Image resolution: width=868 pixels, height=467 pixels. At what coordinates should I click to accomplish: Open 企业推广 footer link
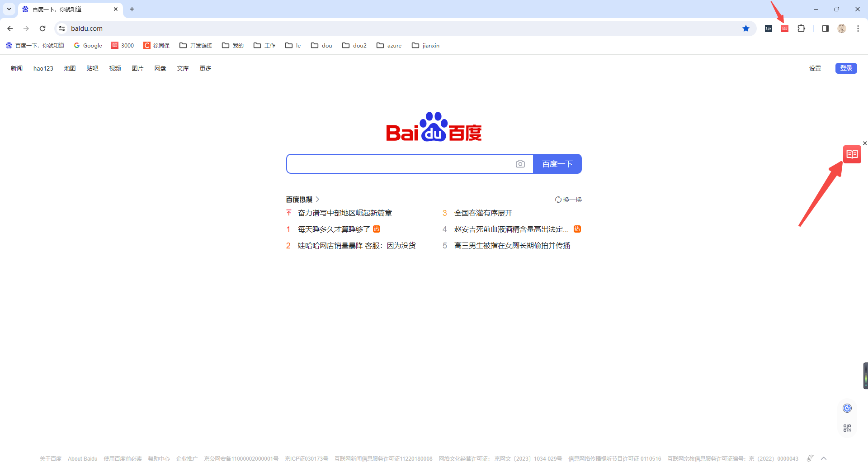(x=187, y=459)
